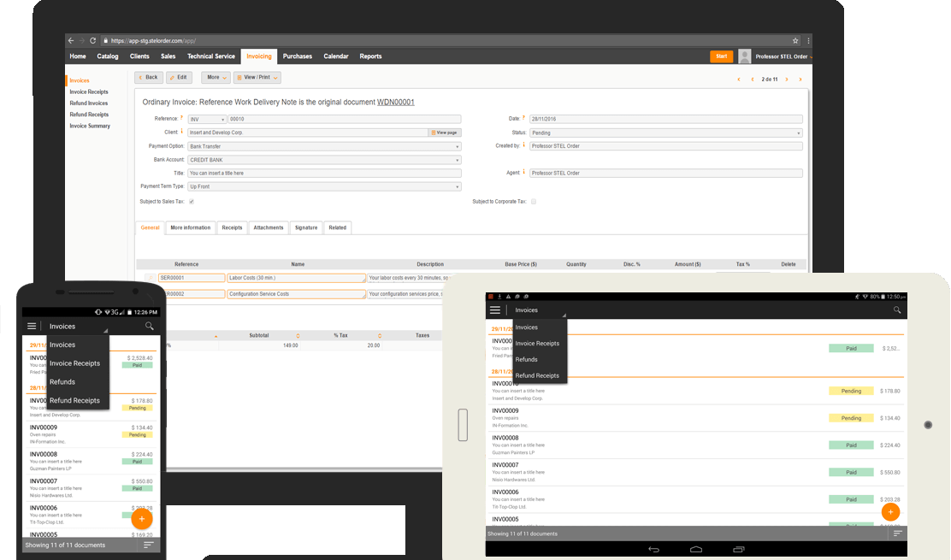The width and height of the screenshot is (951, 560).
Task: Open tablet Invoices title dropdown
Action: pos(540,309)
